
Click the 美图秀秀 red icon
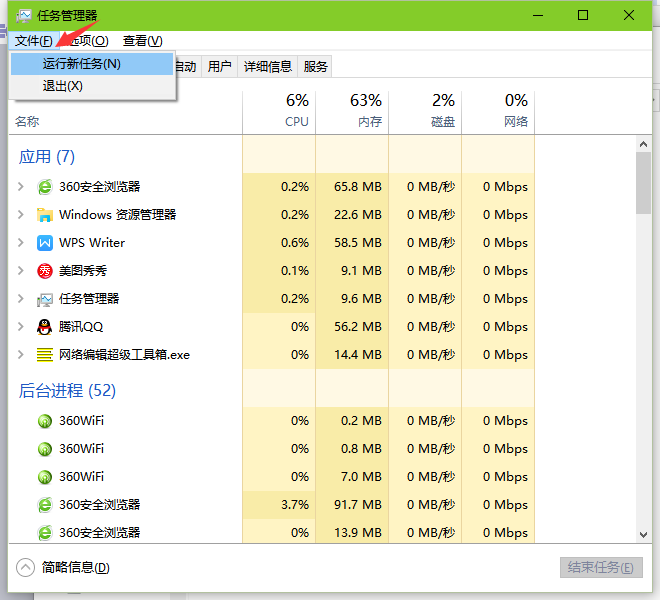45,271
